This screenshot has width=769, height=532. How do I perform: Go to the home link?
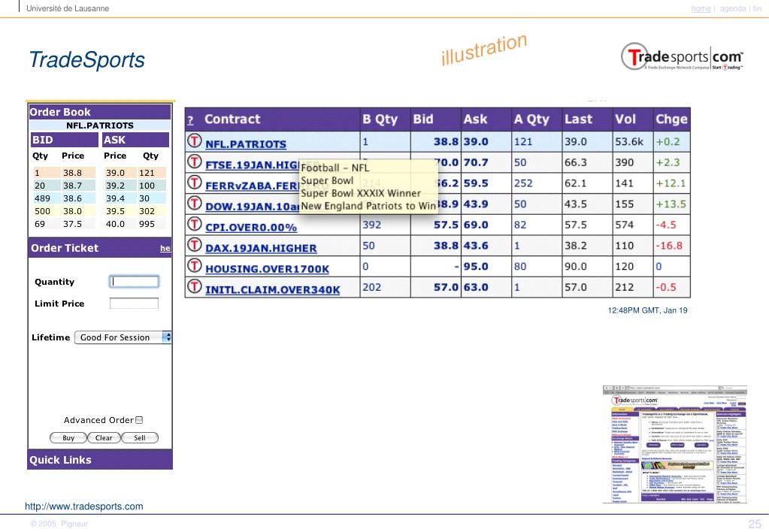(701, 8)
